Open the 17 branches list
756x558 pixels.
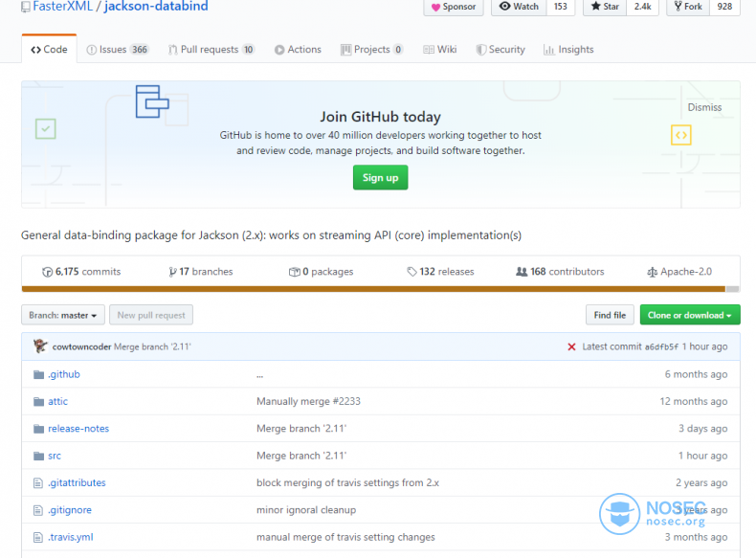point(201,272)
